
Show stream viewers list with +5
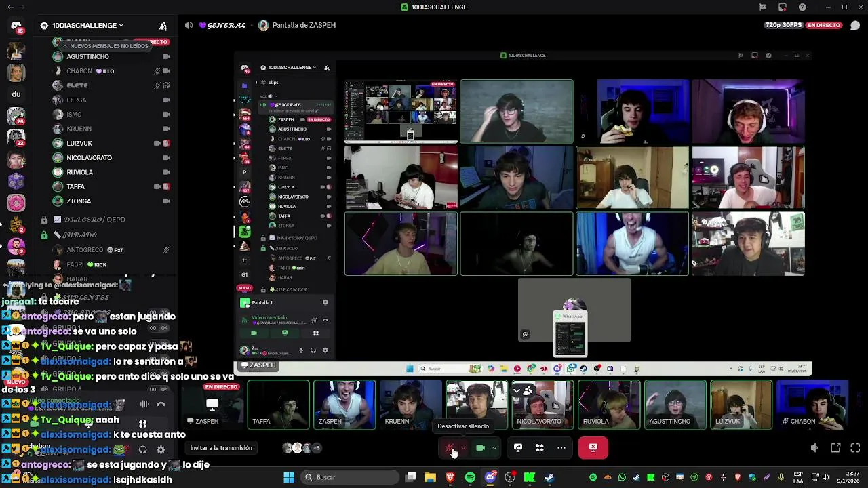click(302, 448)
